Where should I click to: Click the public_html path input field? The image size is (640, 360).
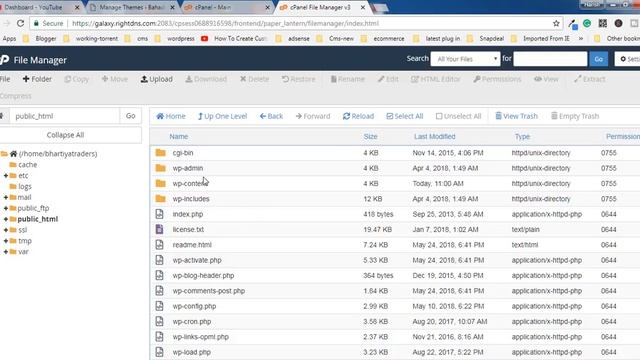[65, 116]
